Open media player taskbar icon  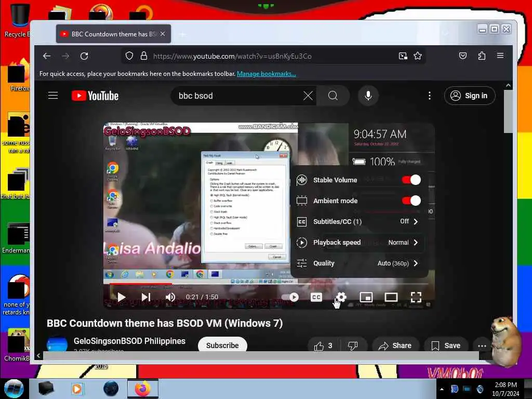(77, 389)
